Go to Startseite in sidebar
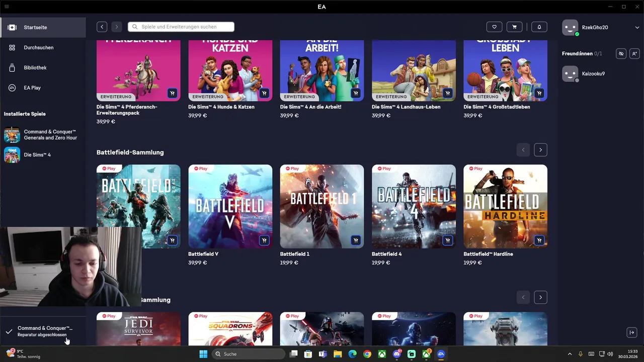The height and width of the screenshot is (362, 644). [x=43, y=27]
